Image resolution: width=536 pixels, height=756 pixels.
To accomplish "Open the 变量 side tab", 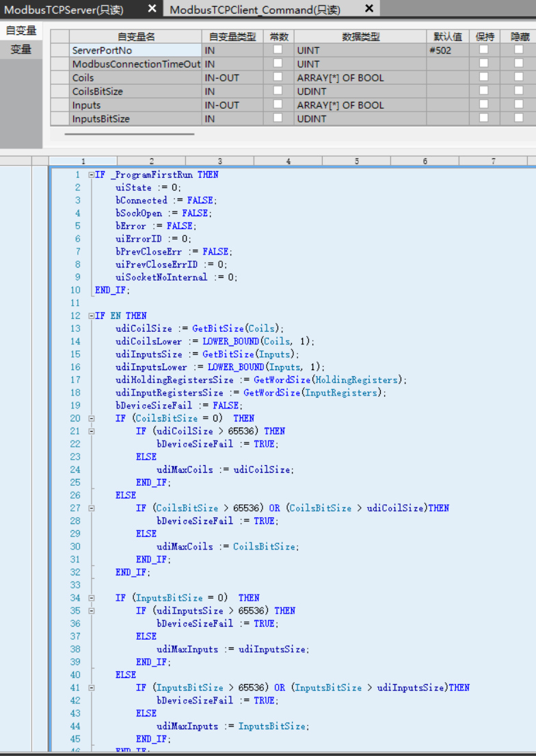I will click(21, 49).
